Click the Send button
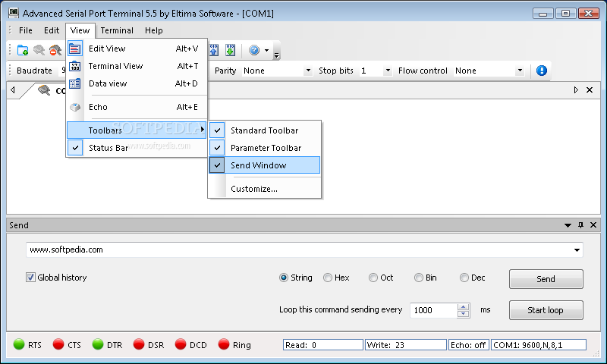The image size is (607, 364). [x=546, y=279]
